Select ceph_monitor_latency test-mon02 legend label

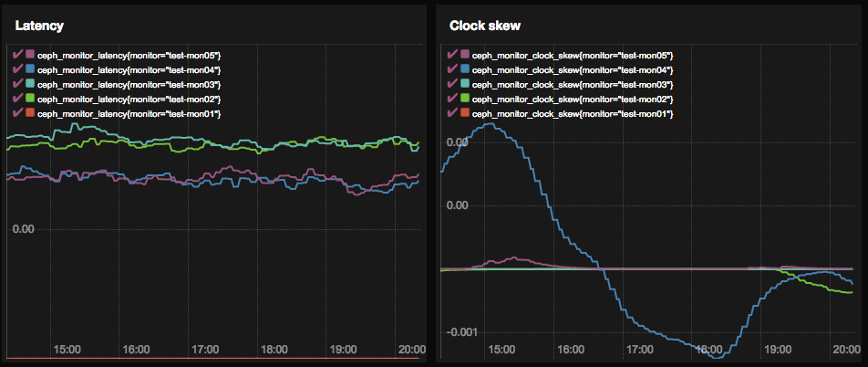[129, 99]
